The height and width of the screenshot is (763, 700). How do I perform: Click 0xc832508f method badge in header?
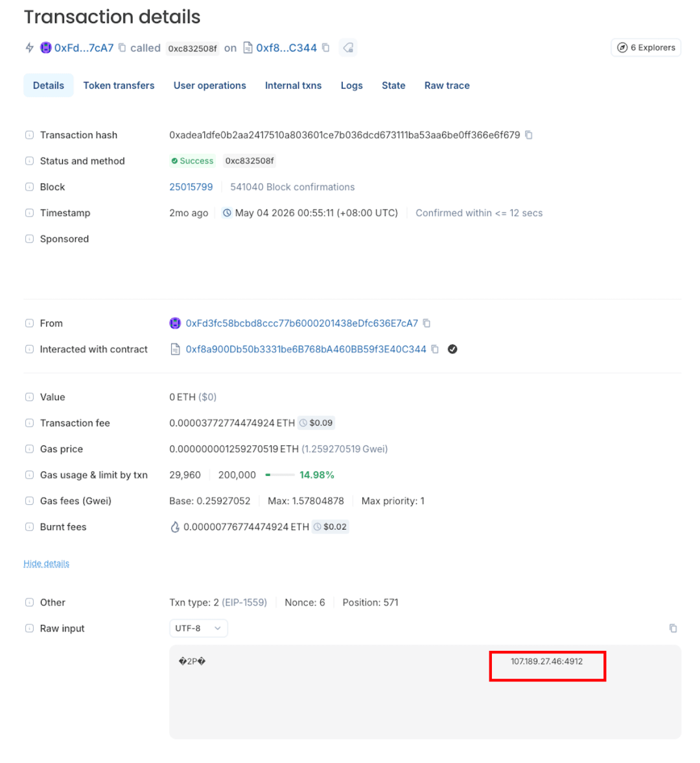(x=192, y=48)
